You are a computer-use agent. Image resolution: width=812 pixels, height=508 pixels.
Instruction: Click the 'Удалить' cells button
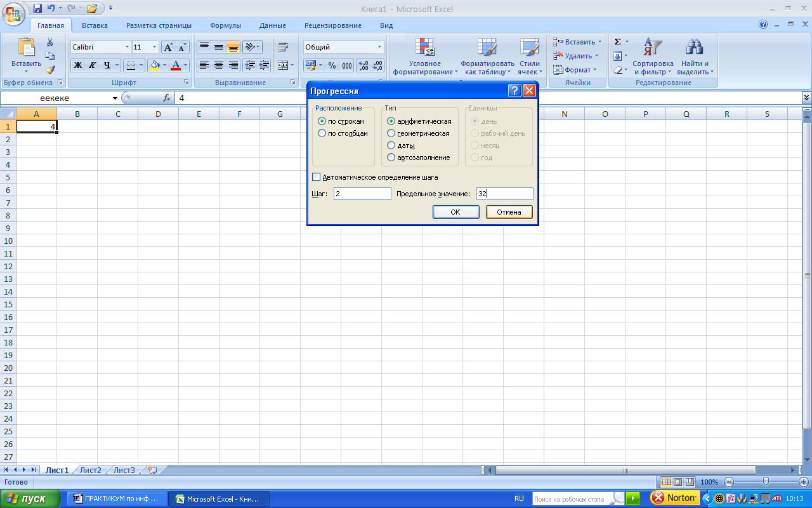(x=576, y=56)
